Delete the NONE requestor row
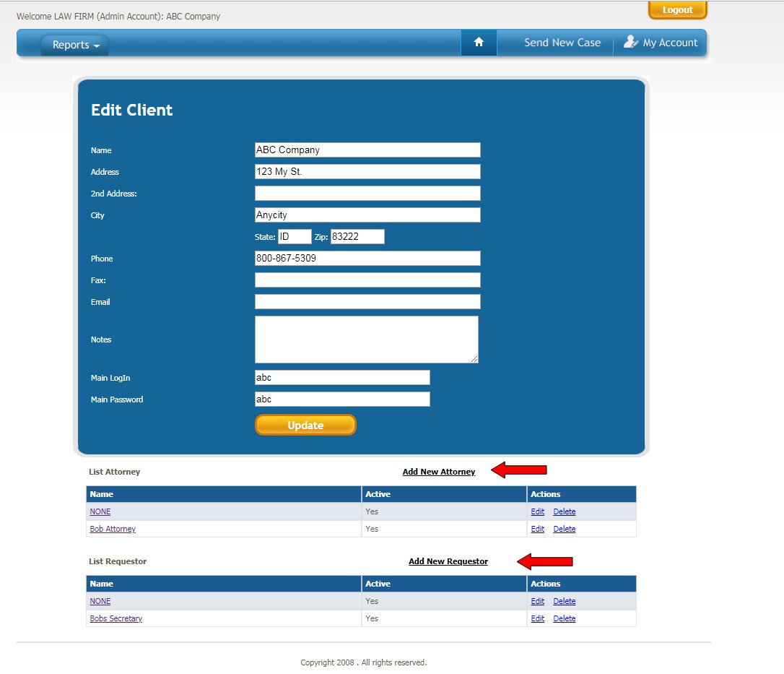The image size is (784, 674). [x=564, y=601]
